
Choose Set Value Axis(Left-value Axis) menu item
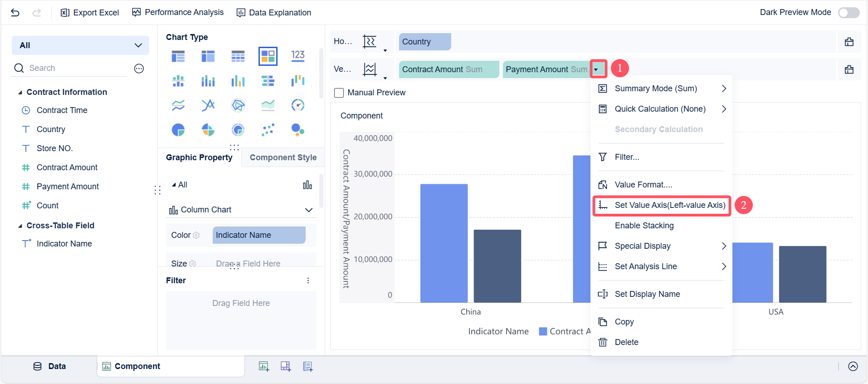[662, 205]
